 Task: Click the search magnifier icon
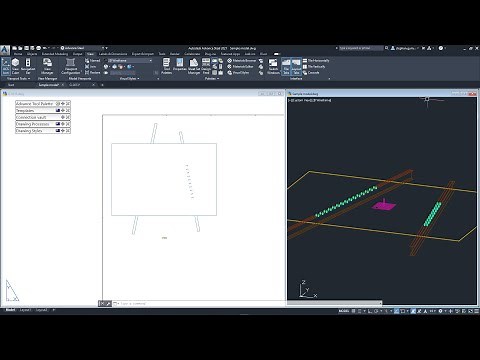(387, 48)
